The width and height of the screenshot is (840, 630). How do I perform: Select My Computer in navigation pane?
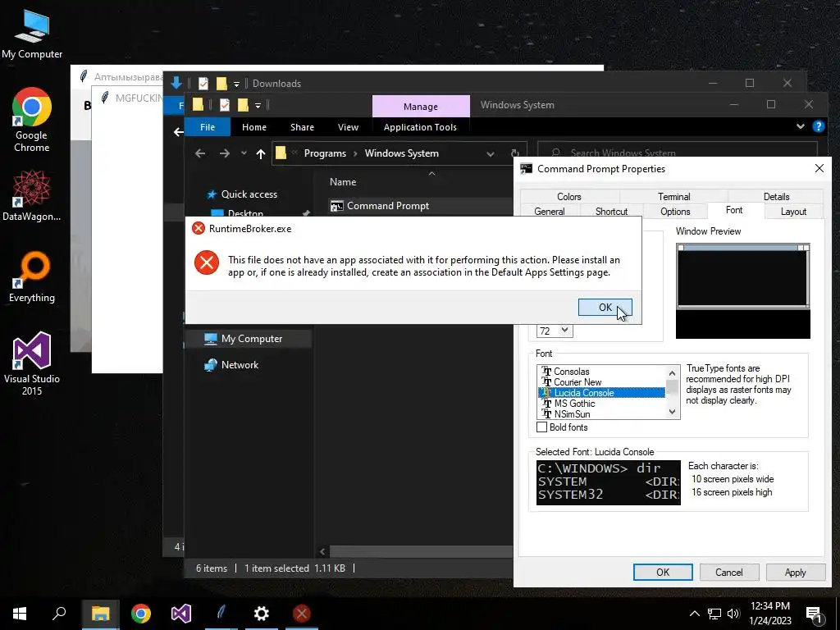pyautogui.click(x=252, y=339)
